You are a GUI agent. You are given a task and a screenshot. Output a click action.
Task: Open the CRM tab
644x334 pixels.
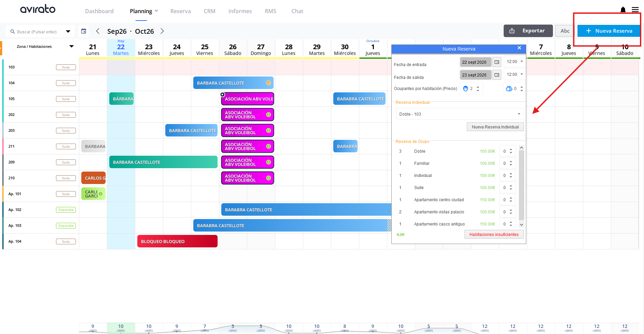[209, 11]
